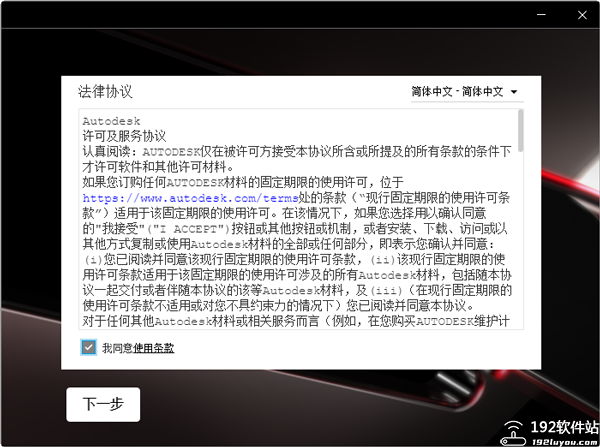Close the installer window

pos(582,15)
